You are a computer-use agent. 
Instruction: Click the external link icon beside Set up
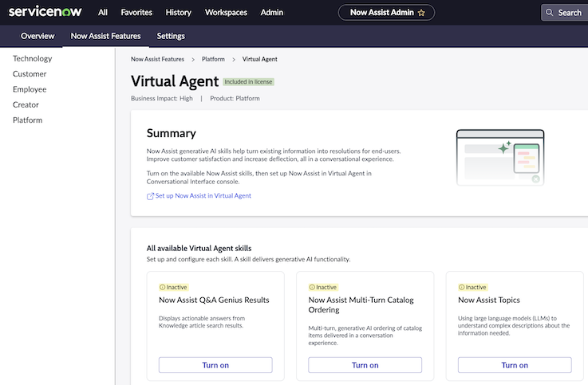coord(150,196)
